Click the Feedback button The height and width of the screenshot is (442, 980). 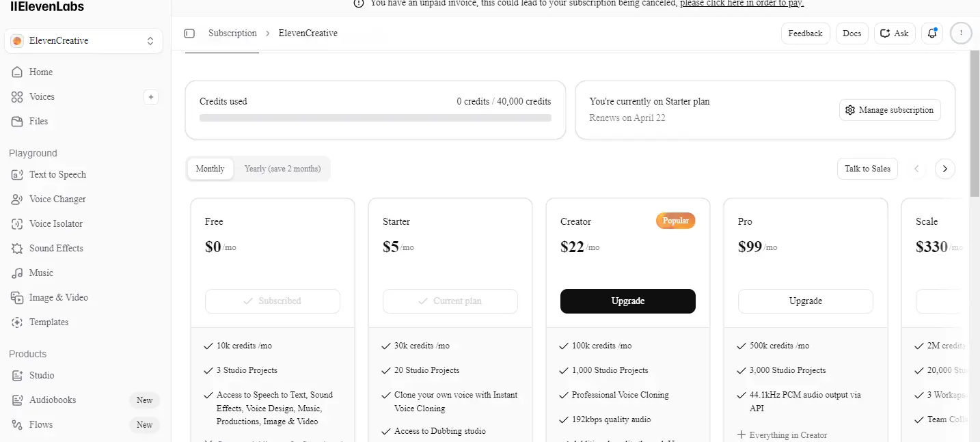pyautogui.click(x=806, y=33)
